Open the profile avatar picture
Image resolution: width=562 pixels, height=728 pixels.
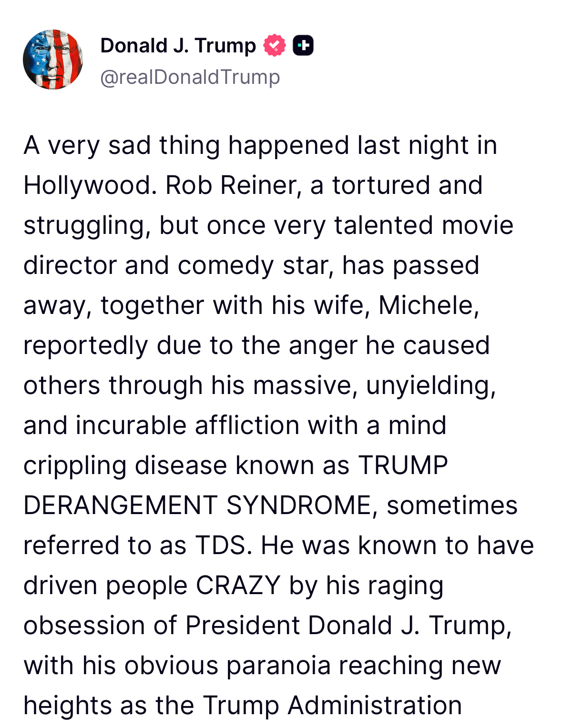coord(53,60)
